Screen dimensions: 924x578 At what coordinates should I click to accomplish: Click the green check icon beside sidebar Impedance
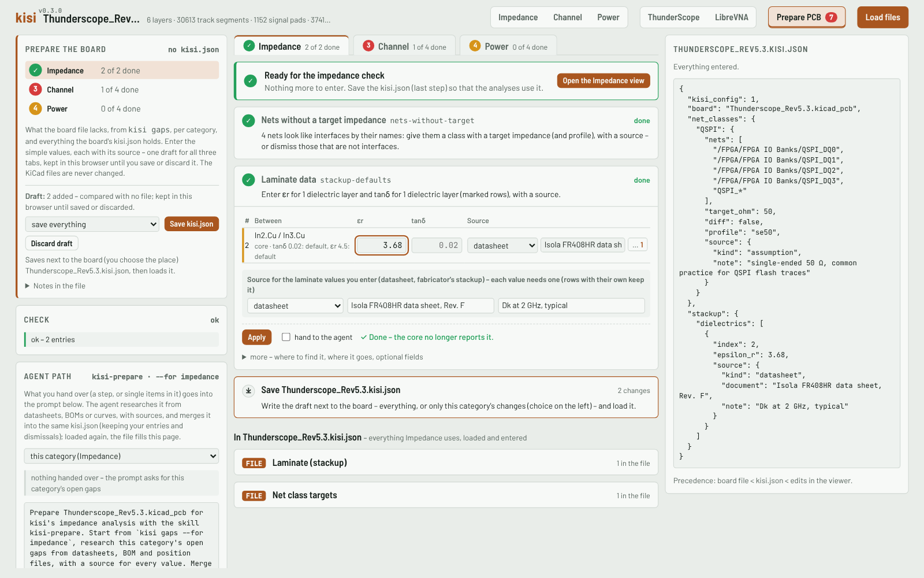35,71
